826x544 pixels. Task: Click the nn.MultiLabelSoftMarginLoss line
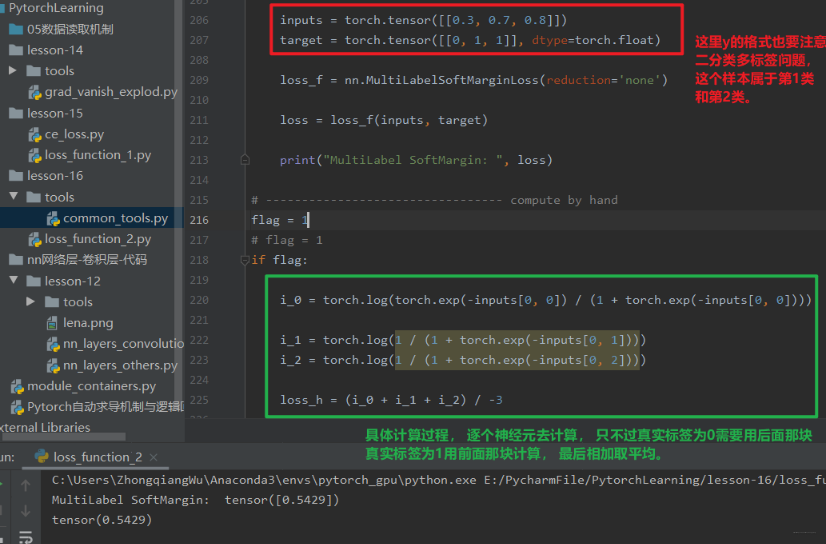tap(474, 80)
